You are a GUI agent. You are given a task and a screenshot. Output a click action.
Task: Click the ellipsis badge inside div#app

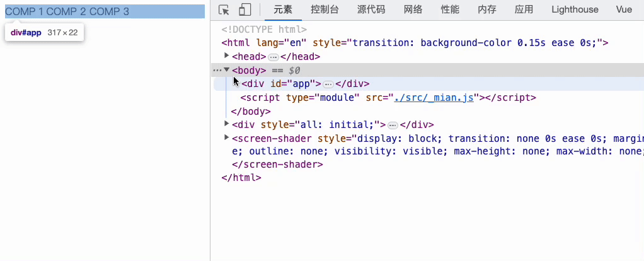[328, 84]
